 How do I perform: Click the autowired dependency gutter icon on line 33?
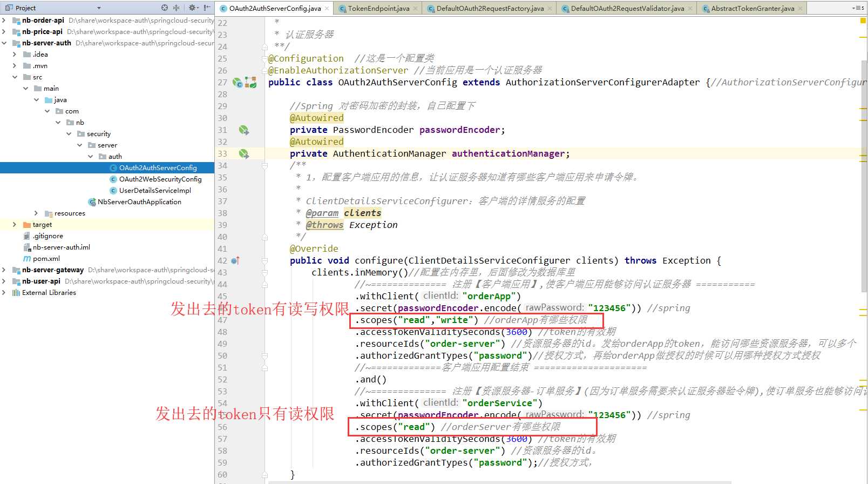[244, 154]
